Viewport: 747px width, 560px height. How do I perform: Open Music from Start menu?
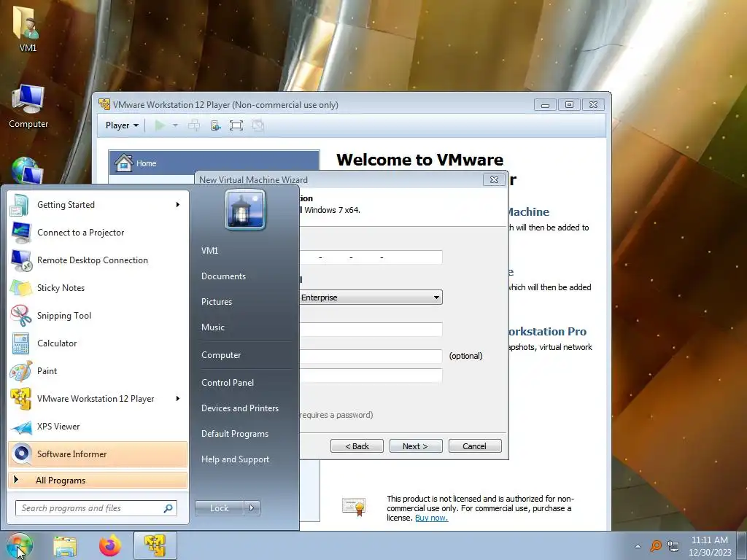pos(212,327)
